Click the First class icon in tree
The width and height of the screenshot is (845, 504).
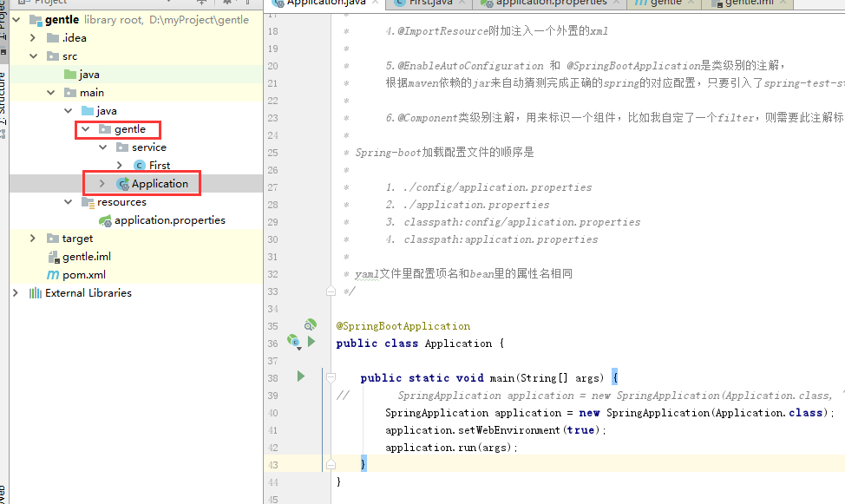coord(140,166)
